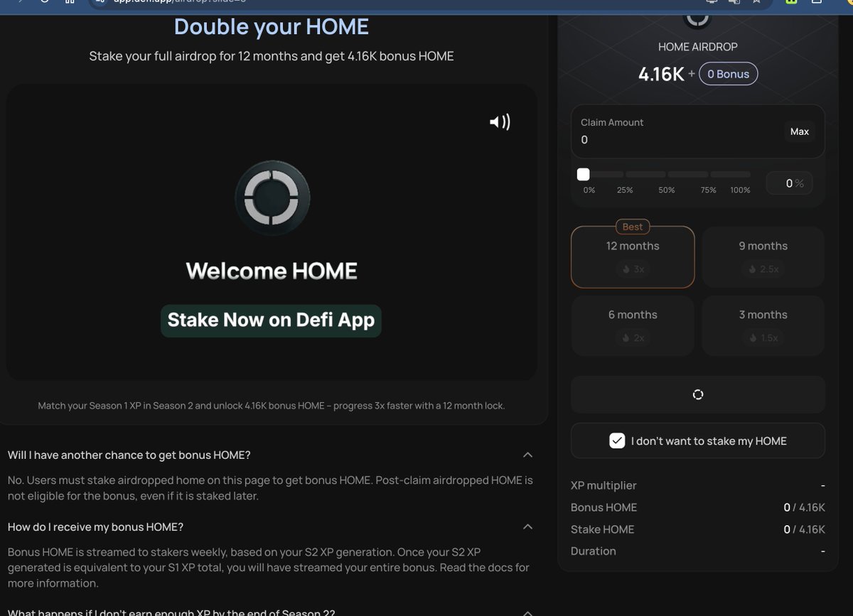Pick the 6 months staking duration

[x=633, y=325]
